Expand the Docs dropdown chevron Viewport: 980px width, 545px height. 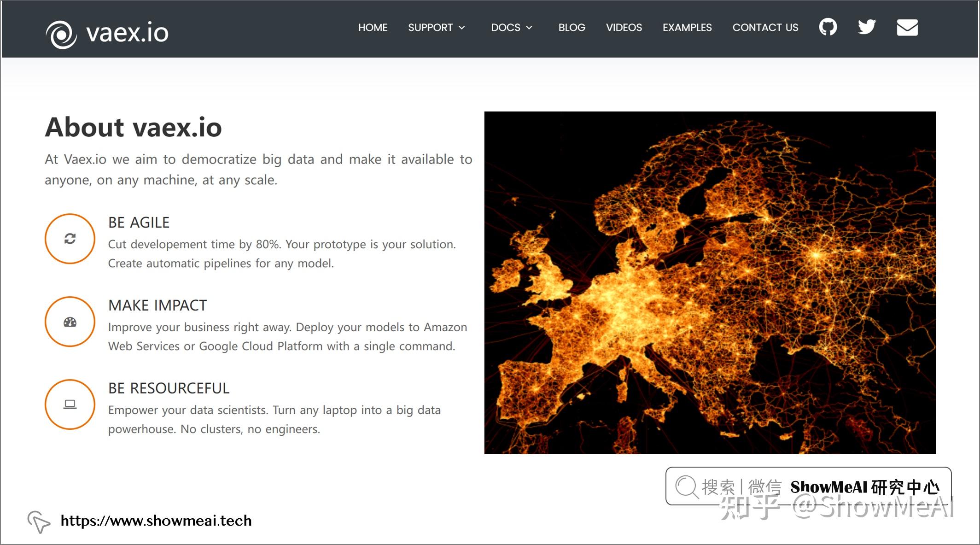(529, 28)
